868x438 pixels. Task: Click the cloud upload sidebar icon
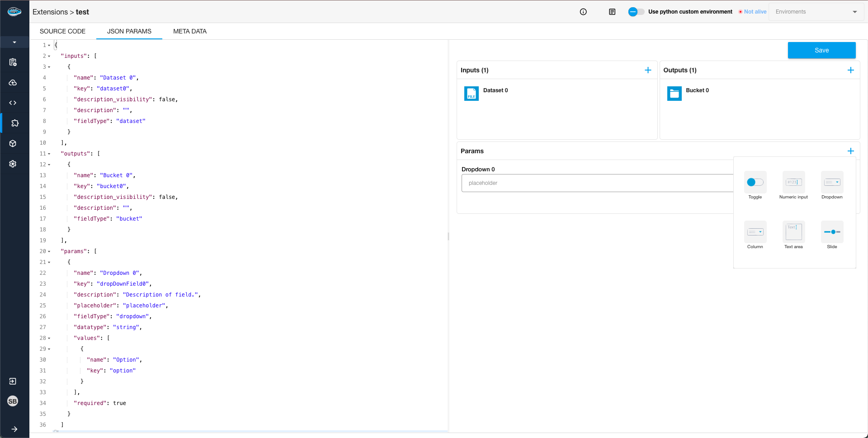tap(13, 83)
